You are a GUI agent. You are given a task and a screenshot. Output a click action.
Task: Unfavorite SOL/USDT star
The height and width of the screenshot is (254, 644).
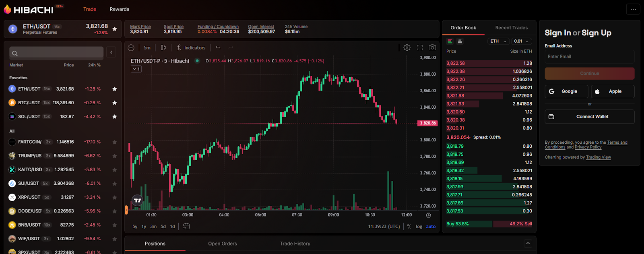(x=115, y=117)
